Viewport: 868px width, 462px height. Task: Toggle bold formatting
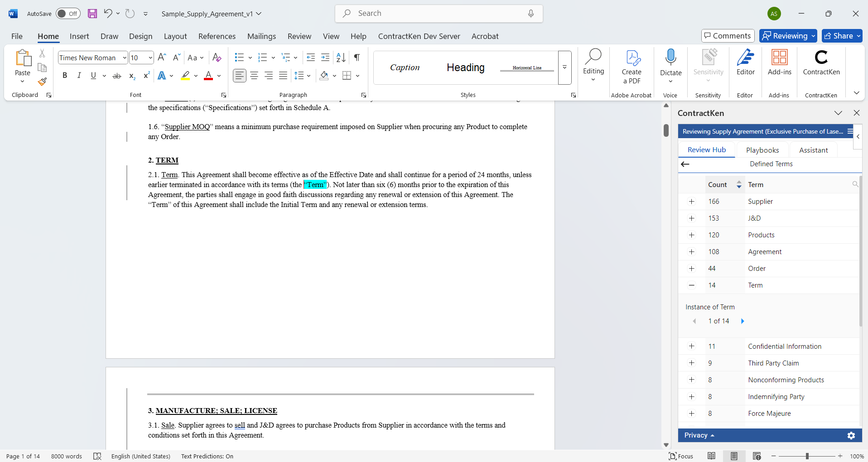pos(65,76)
